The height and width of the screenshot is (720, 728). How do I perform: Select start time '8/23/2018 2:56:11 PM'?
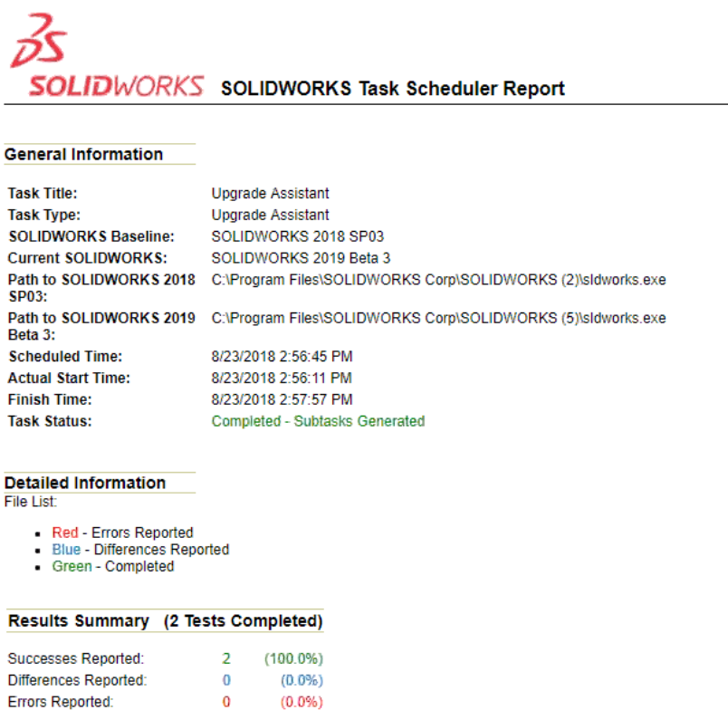(x=282, y=378)
